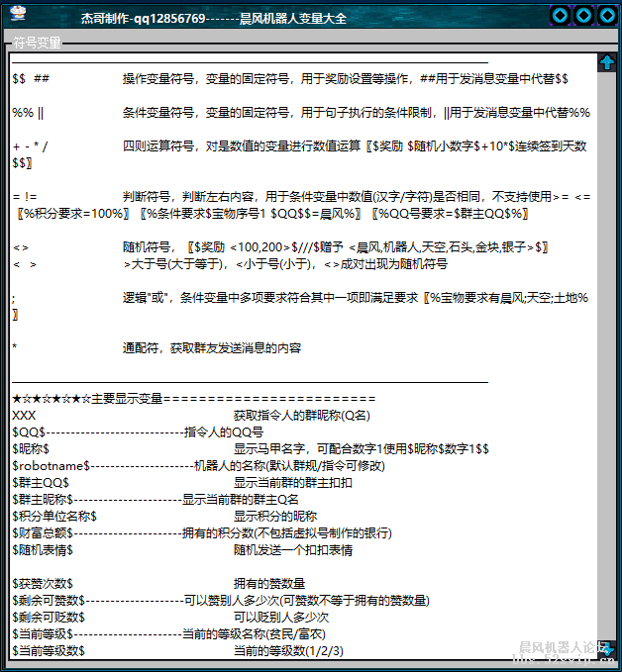Click the 【%积分要求=100%】 example
Image resolution: width=622 pixels, height=672 pixels.
pyautogui.click(x=72, y=214)
